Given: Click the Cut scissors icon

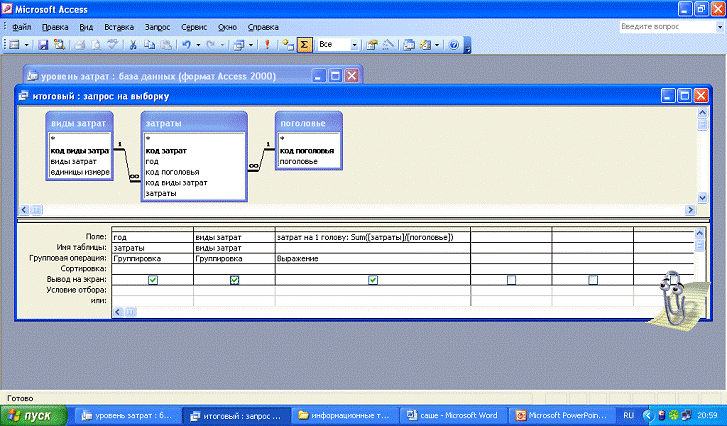Looking at the screenshot, I should tap(132, 45).
